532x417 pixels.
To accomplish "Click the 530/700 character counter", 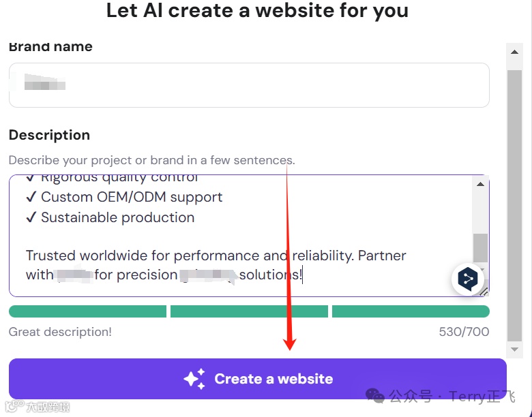I will coord(464,333).
